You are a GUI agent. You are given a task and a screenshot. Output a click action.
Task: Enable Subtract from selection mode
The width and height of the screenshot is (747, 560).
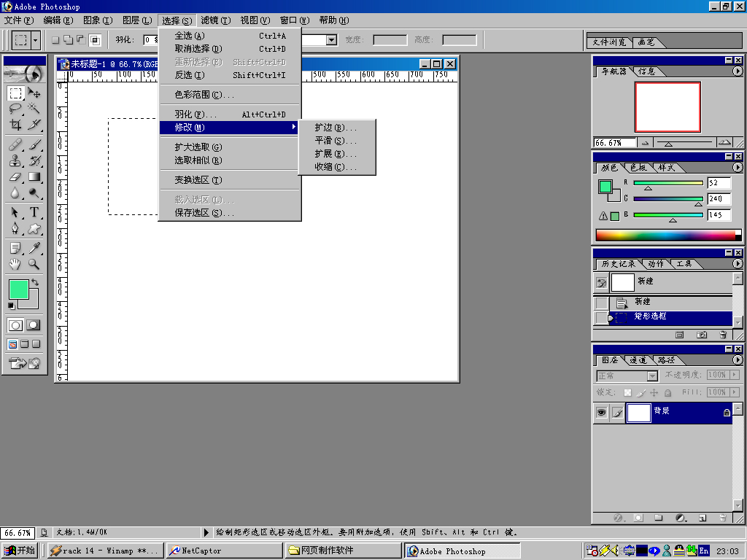(x=81, y=40)
